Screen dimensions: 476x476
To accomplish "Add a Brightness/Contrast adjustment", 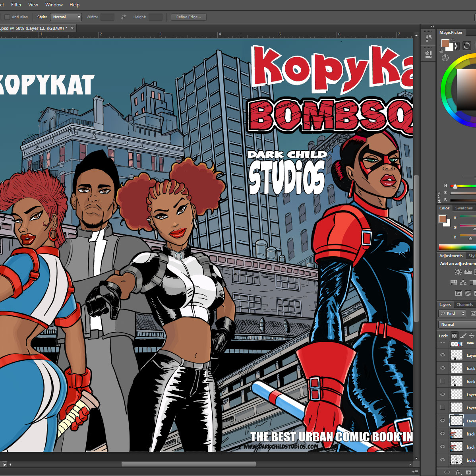I will 458,272.
